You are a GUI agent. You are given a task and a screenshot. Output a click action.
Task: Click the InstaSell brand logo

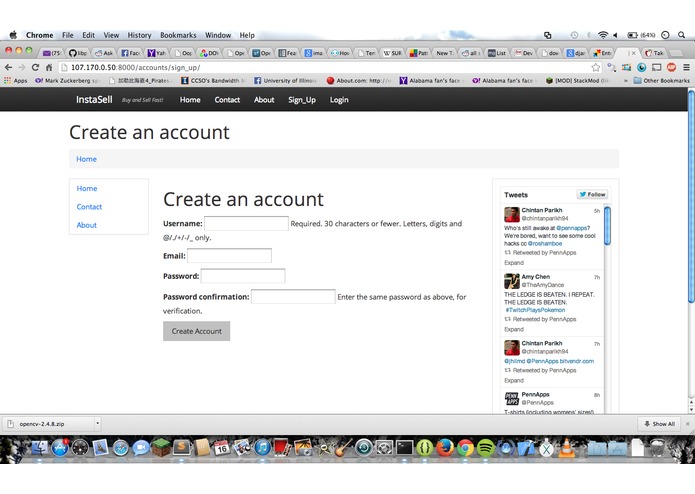(94, 100)
